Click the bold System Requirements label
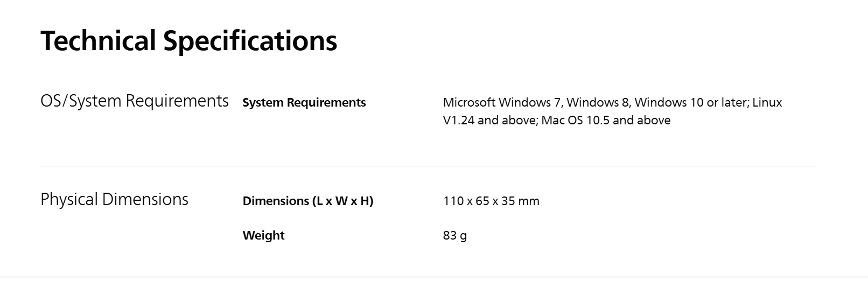Screen dimensions: 868x281 tap(304, 102)
